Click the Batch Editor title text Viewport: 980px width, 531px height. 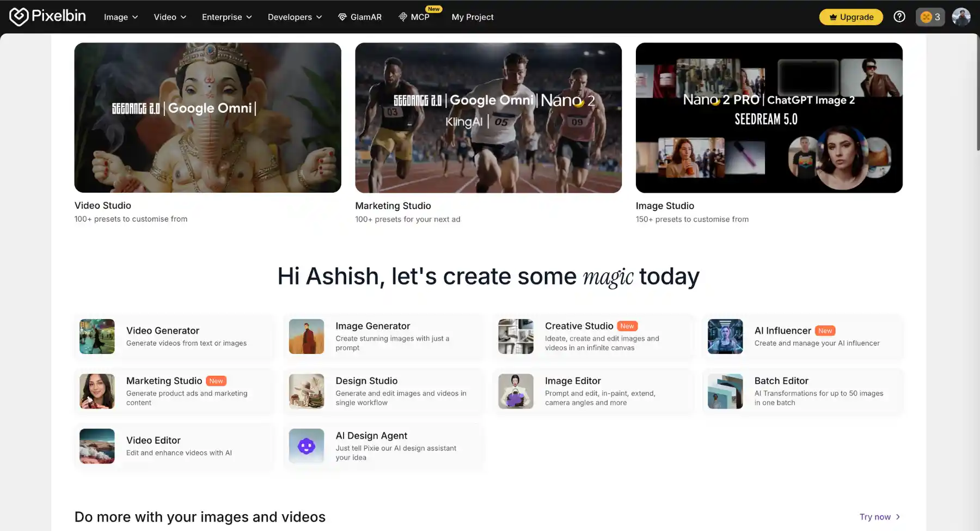point(781,381)
